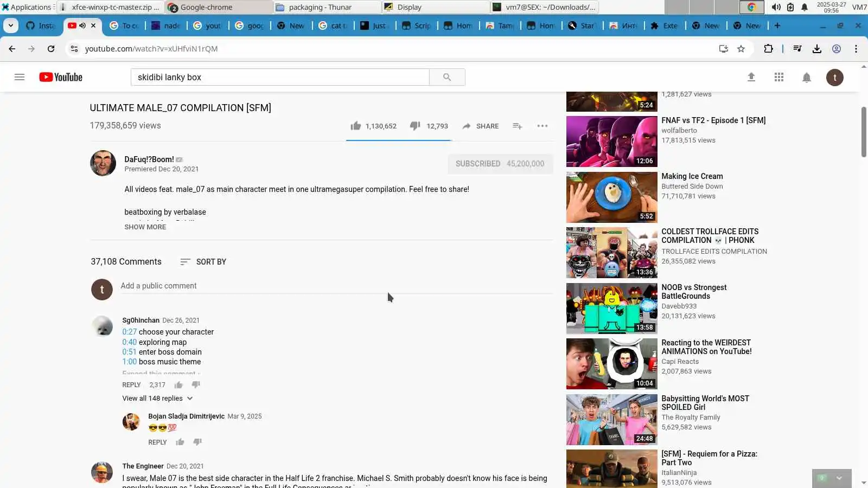Go to the YouTube home logo
This screenshot has height=488, width=868.
pyautogui.click(x=61, y=77)
